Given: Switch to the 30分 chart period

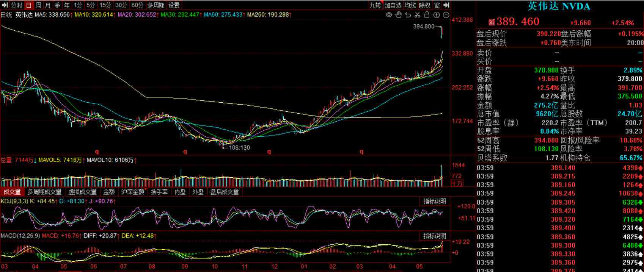Looking at the screenshot, I should 121,5.
